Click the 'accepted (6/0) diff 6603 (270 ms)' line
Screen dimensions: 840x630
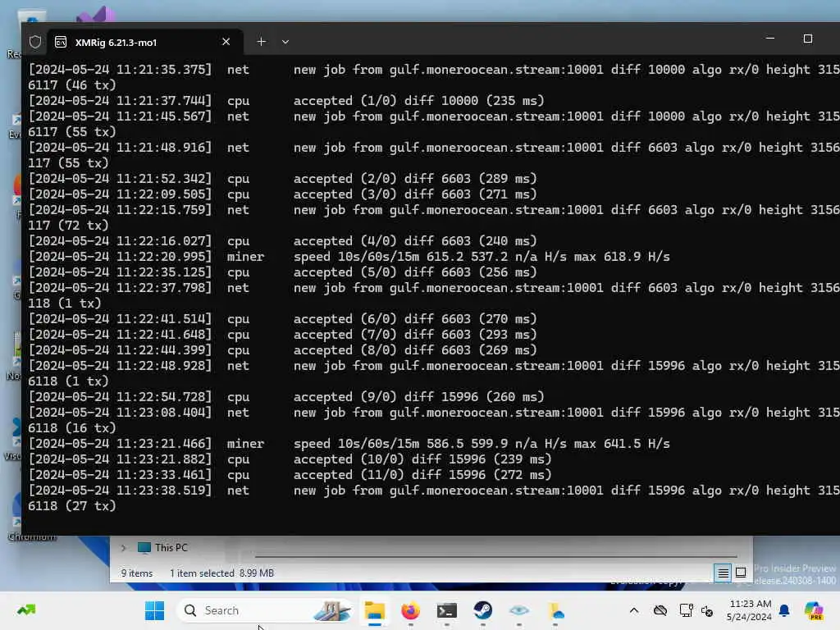414,319
